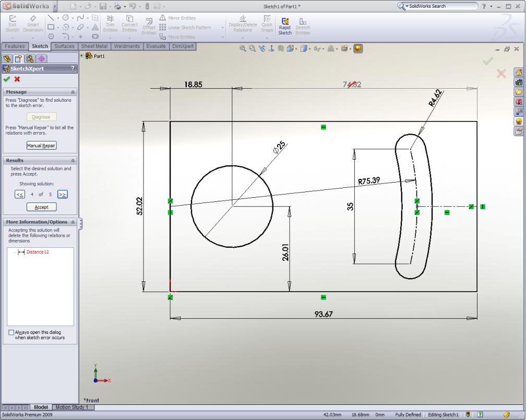Expand the Part1 tree node
526x420 pixels.
[81, 56]
